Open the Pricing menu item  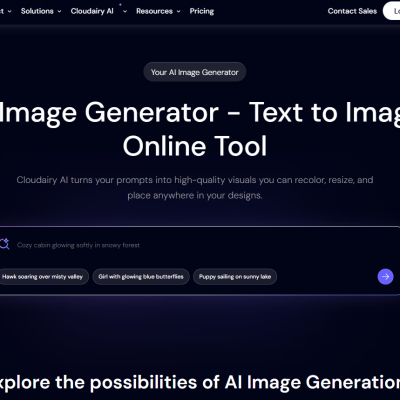coord(202,11)
